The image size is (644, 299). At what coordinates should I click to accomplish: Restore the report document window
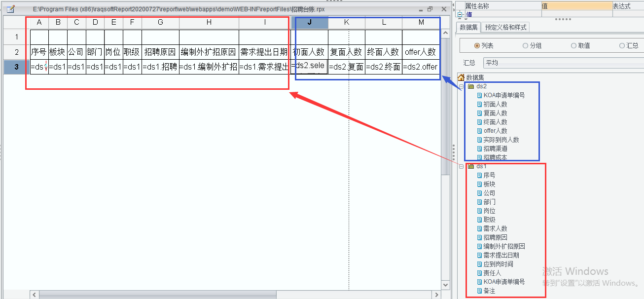(430, 9)
